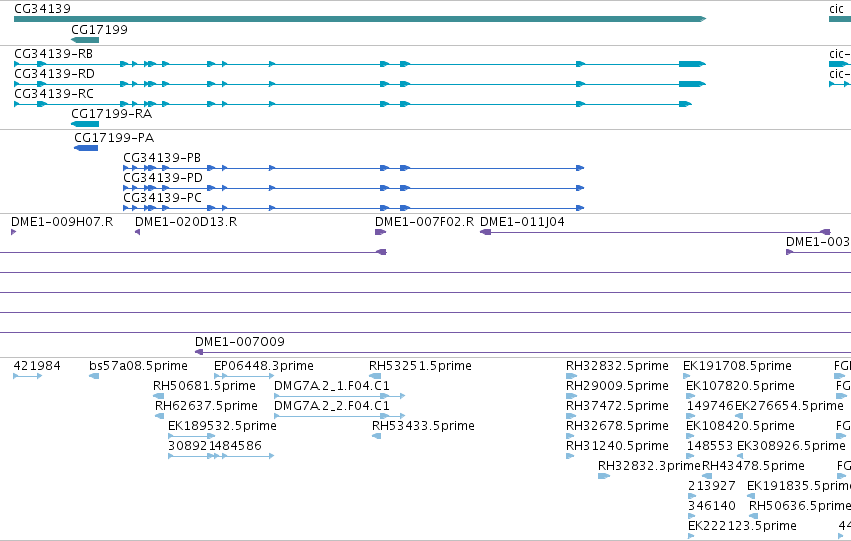
Task: Click the DME1-009H07.R clone marker
Action: [14, 232]
